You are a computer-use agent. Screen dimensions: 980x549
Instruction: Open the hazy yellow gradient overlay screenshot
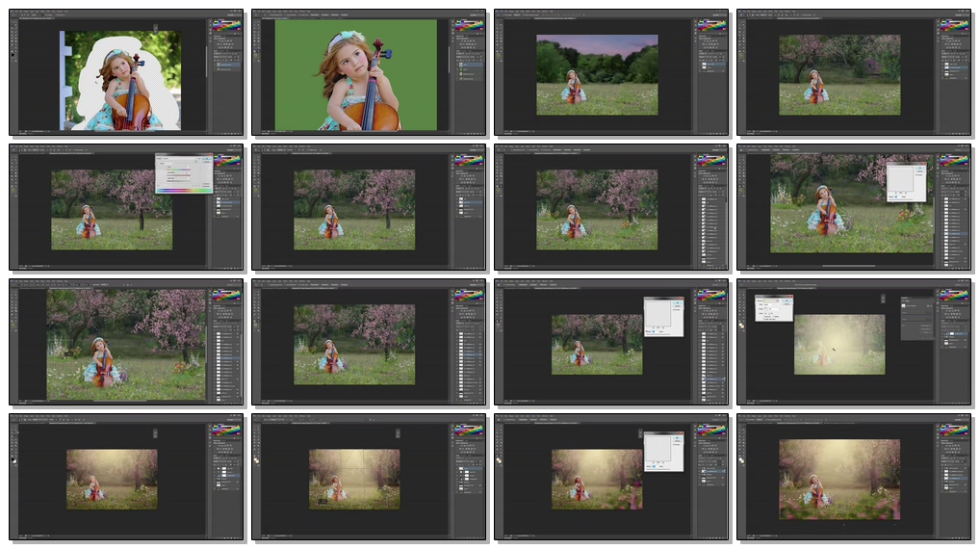854,342
